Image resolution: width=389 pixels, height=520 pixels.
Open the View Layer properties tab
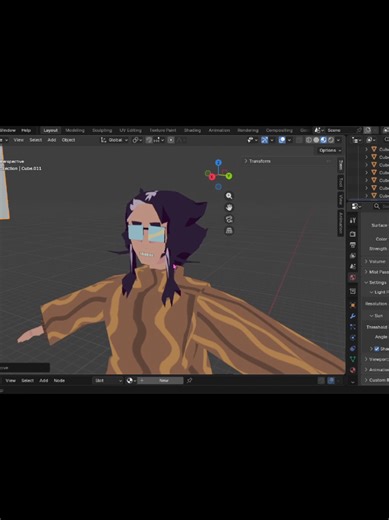coord(353,256)
